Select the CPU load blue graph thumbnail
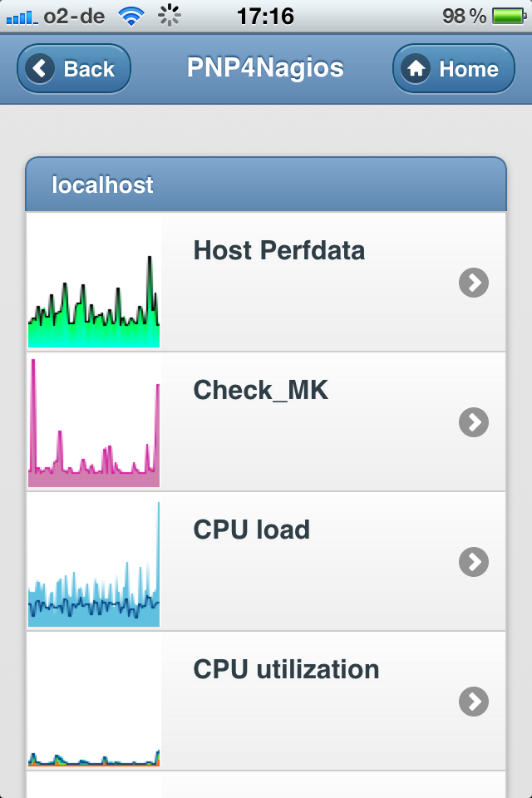The image size is (532, 798). pyautogui.click(x=94, y=561)
